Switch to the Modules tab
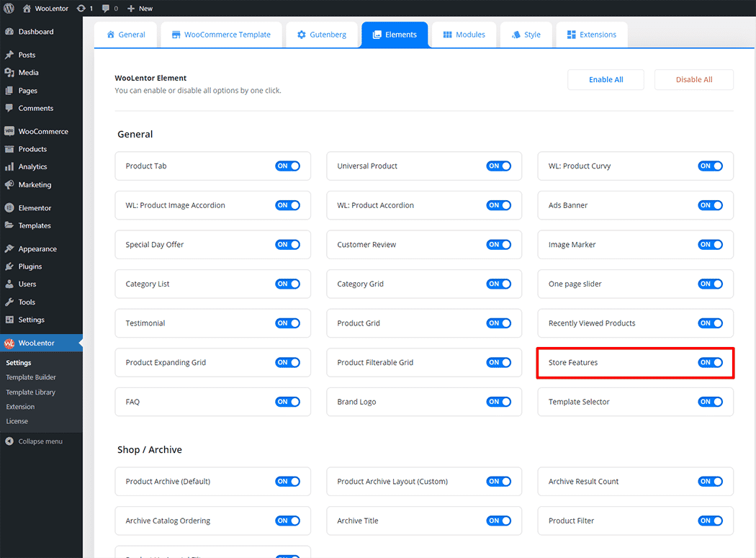Viewport: 756px width, 558px height. 464,35
